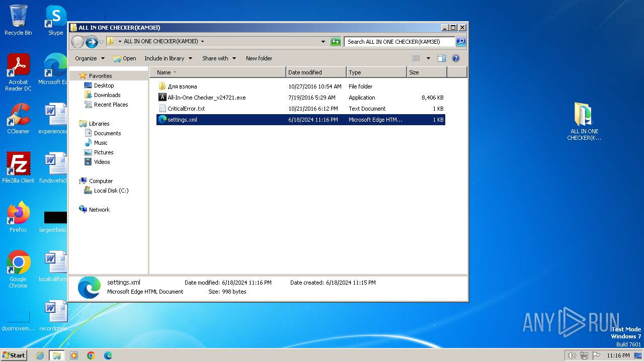Select All-In-One Checker_v24721.exe file

pos(206,98)
